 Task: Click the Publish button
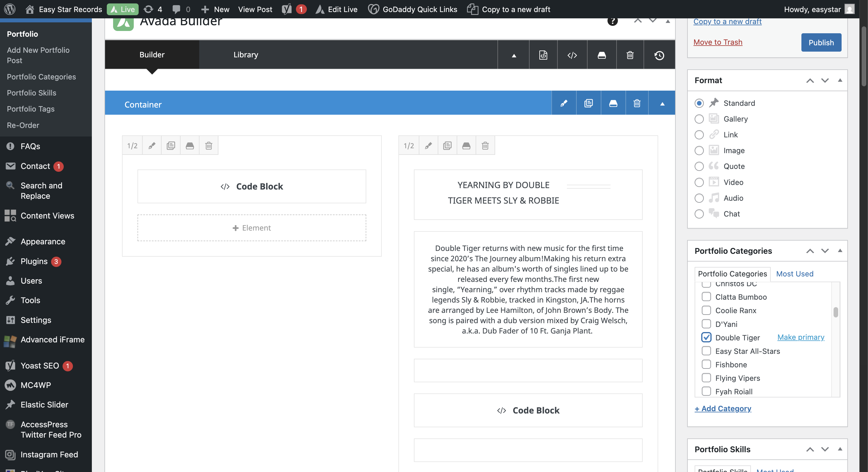[821, 42]
